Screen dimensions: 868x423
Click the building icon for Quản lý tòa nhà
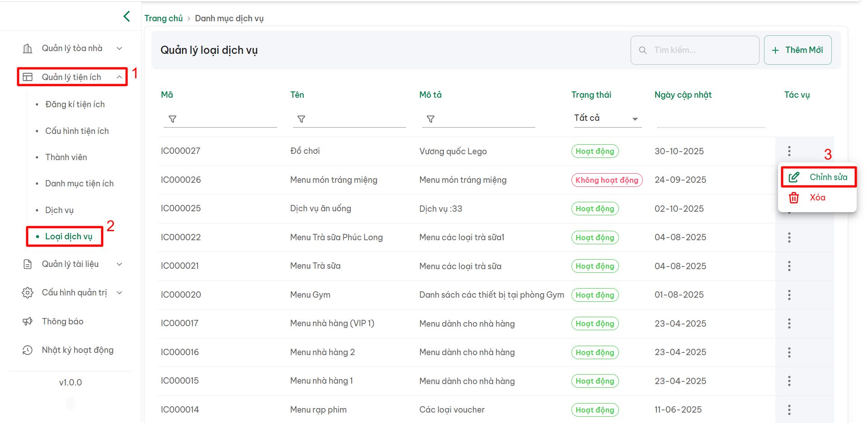coord(28,48)
